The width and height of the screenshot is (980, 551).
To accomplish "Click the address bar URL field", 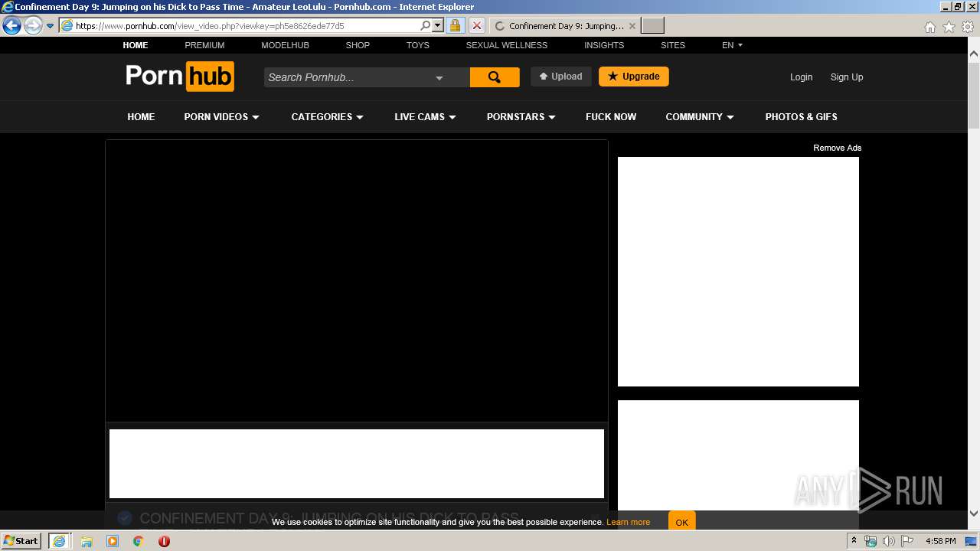I will [x=240, y=26].
